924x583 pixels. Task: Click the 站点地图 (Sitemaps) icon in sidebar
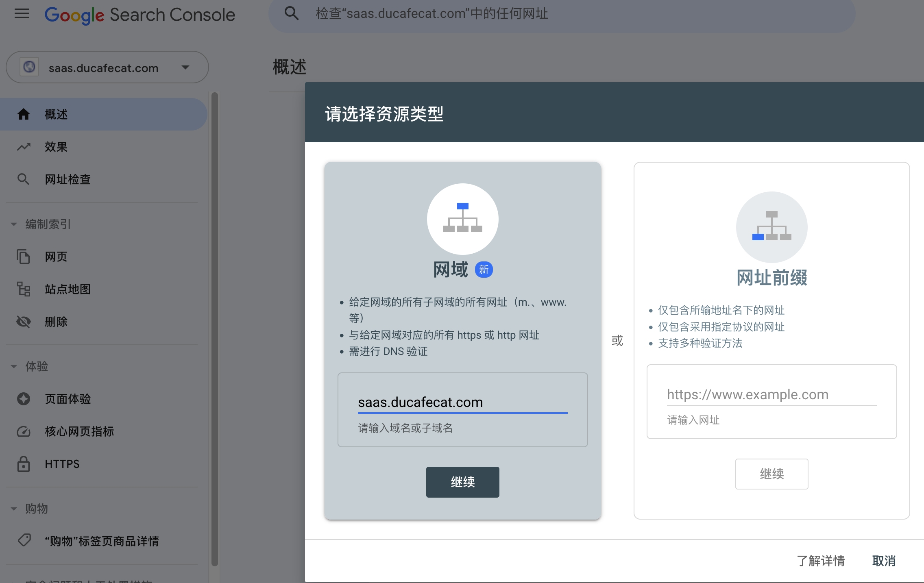tap(24, 289)
